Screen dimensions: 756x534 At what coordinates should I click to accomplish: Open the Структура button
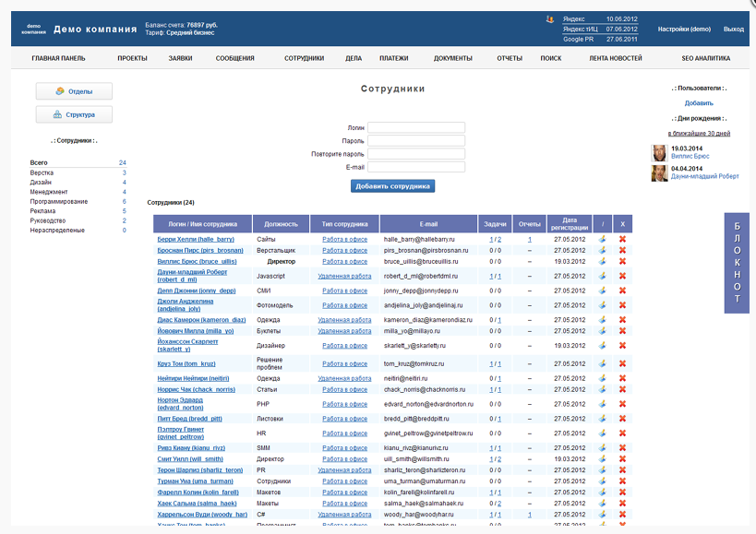point(74,114)
